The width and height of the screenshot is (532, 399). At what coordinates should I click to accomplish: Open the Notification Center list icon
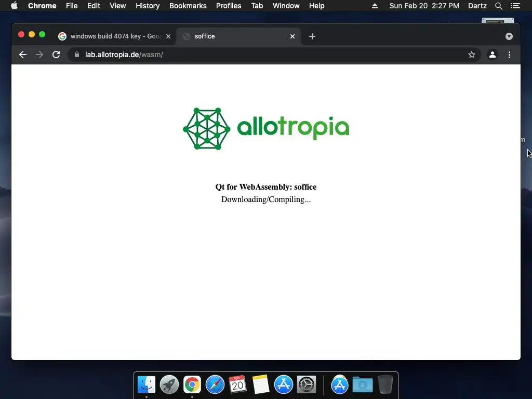tap(515, 6)
